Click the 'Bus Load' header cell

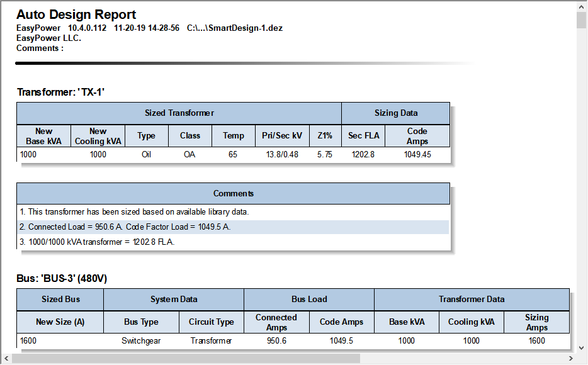click(308, 300)
